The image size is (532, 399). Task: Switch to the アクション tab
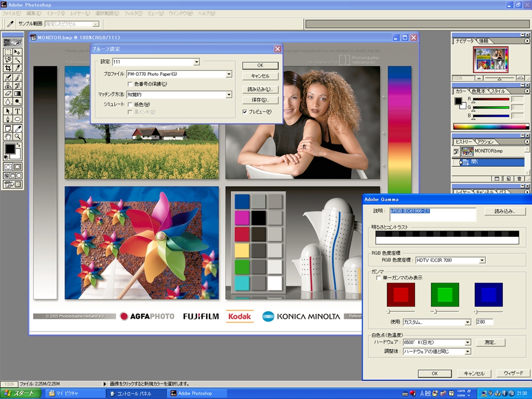486,141
